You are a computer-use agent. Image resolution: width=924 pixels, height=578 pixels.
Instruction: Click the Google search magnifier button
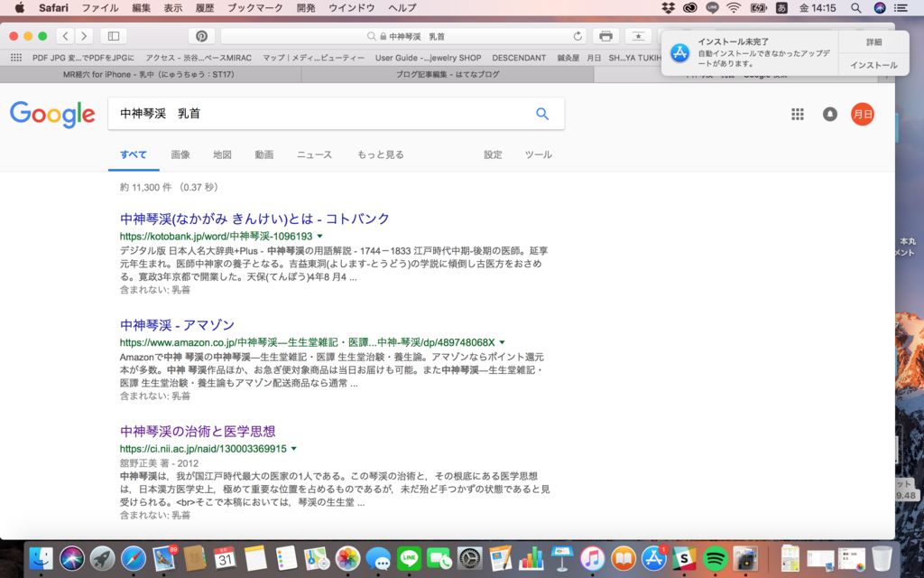(x=542, y=114)
